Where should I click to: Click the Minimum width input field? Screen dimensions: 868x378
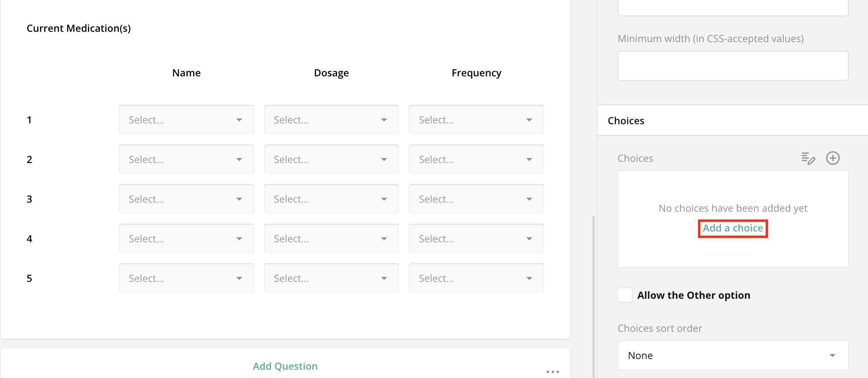(733, 66)
